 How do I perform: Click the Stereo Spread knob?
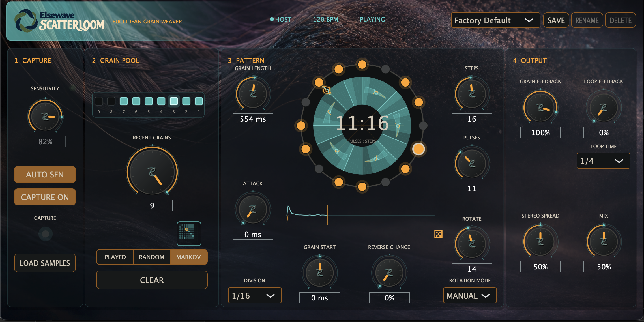pos(540,241)
